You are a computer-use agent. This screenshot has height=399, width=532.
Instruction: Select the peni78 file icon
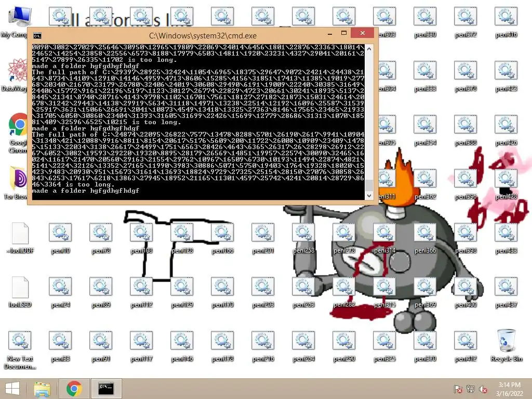click(101, 238)
